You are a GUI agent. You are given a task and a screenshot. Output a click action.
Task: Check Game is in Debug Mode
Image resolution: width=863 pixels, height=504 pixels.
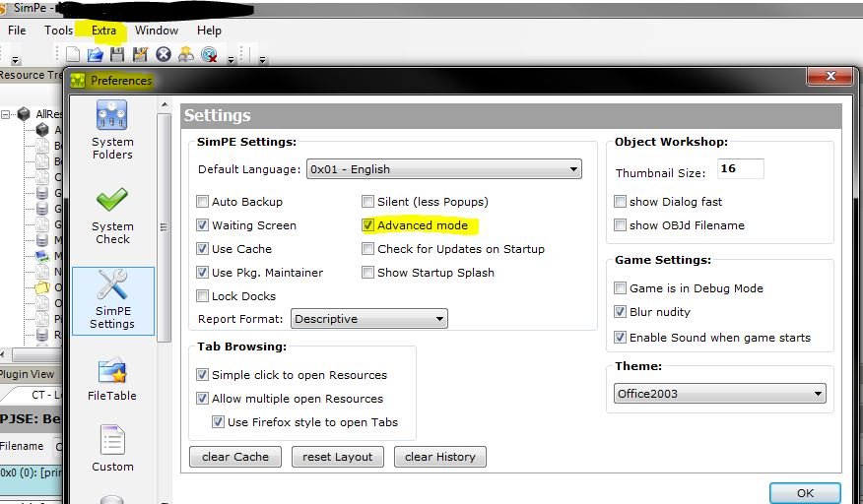pyautogui.click(x=621, y=288)
